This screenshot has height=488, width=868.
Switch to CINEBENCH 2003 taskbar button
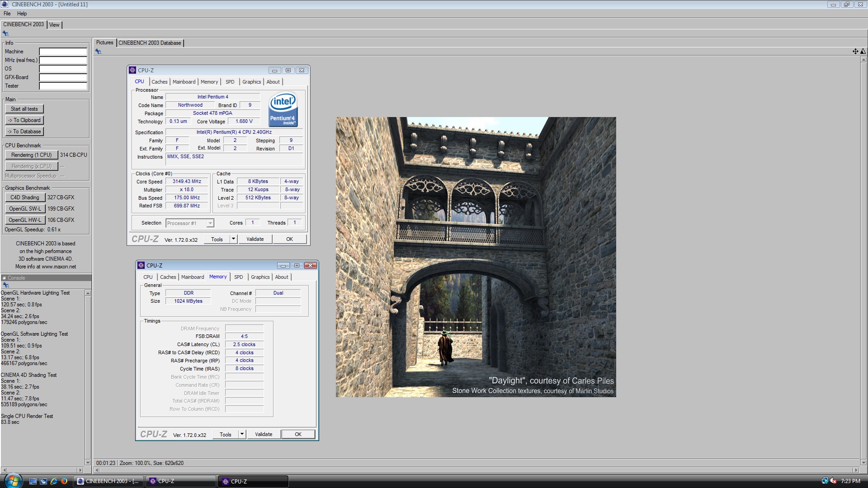108,481
